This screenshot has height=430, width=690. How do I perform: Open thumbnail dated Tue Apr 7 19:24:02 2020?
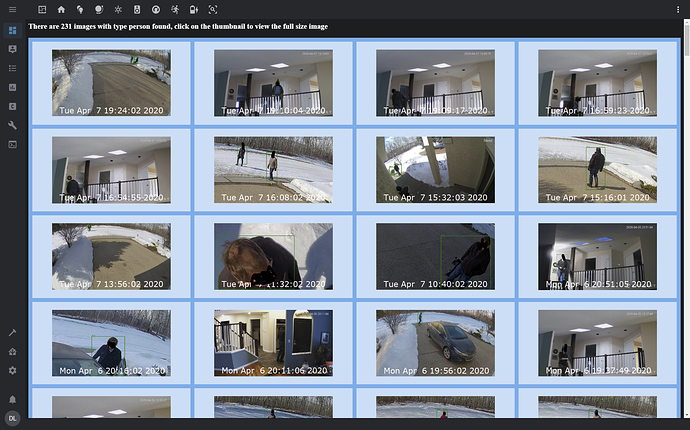click(111, 83)
